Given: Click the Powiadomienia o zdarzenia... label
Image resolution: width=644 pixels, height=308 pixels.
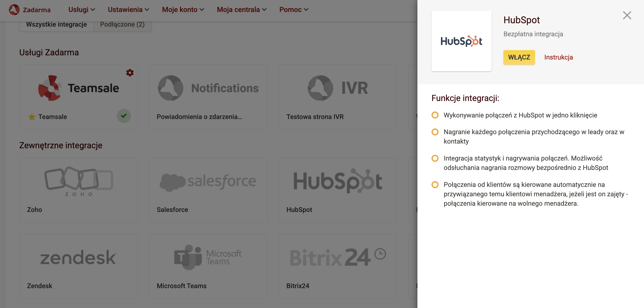Looking at the screenshot, I should point(199,117).
